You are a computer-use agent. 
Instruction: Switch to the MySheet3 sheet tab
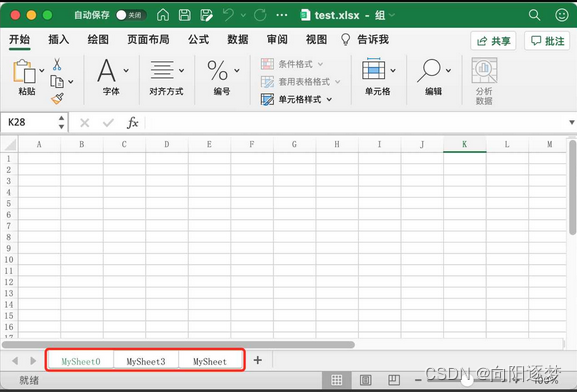146,361
